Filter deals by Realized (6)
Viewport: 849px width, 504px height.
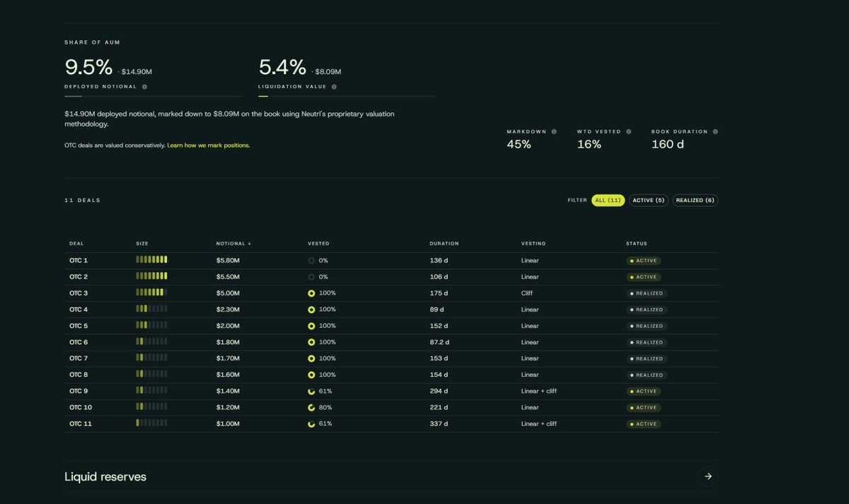[x=695, y=200]
